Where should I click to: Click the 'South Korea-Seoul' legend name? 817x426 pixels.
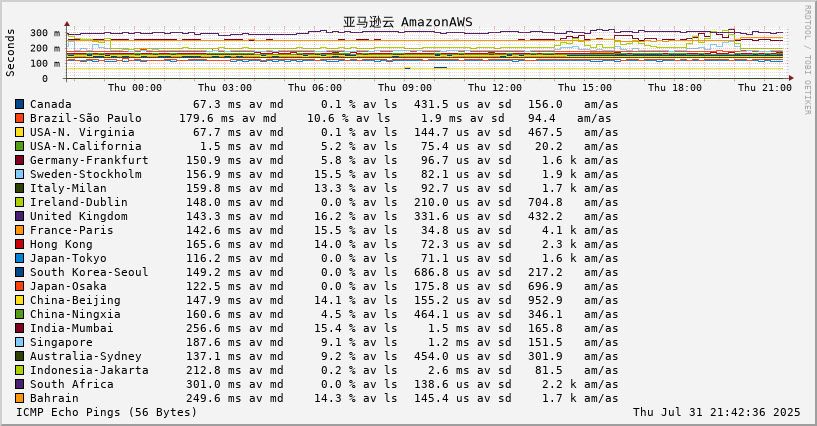coord(89,272)
